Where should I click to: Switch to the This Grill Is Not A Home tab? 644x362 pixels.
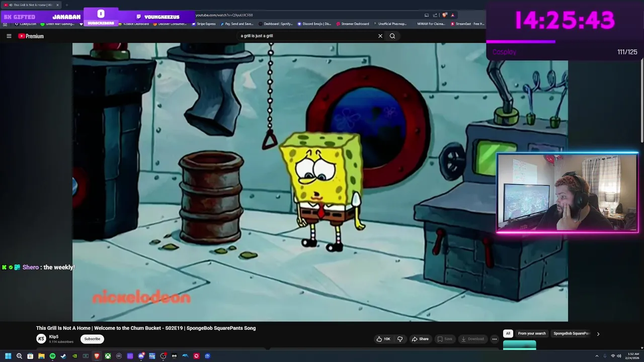click(30, 5)
